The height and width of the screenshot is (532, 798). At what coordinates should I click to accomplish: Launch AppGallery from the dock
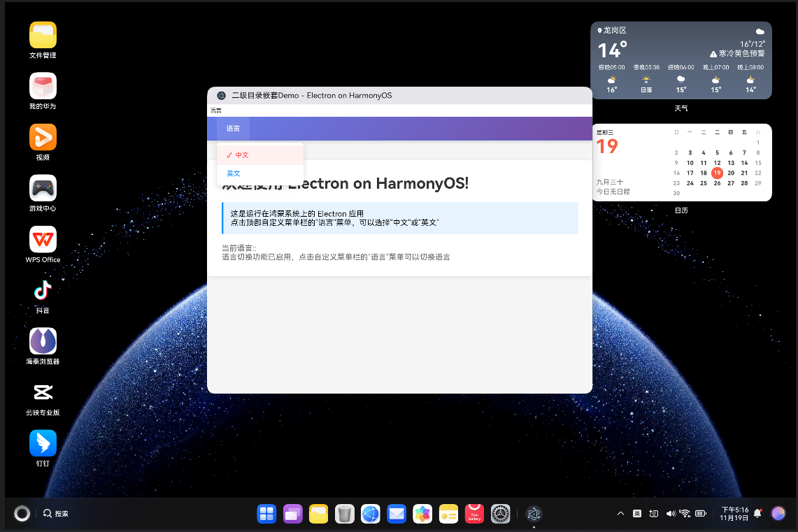[474, 514]
